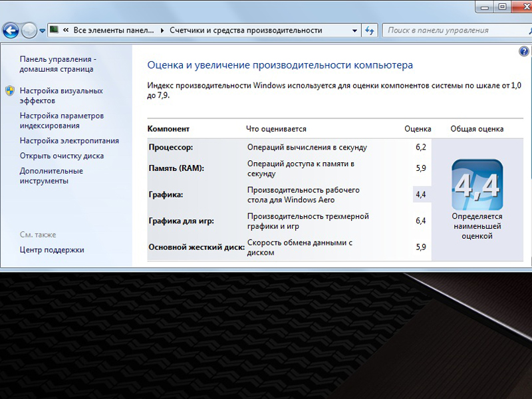
Task: Click the 4,4 overall score badge
Action: (x=477, y=185)
